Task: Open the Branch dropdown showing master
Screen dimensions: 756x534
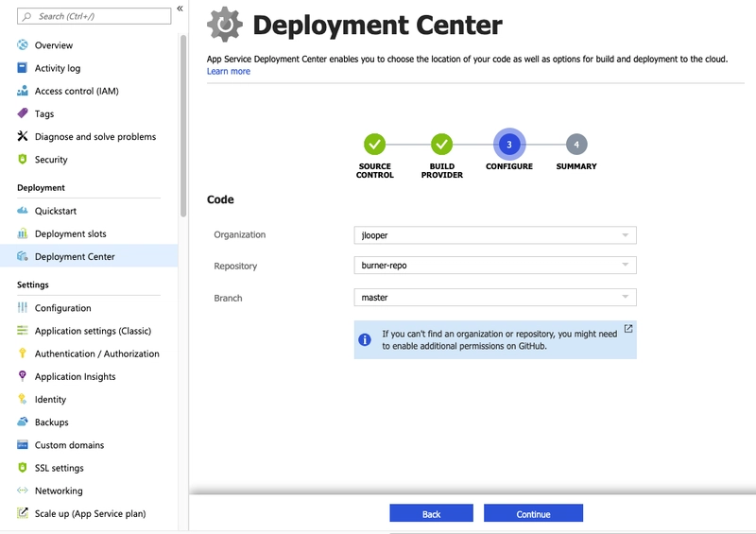Action: 495,298
